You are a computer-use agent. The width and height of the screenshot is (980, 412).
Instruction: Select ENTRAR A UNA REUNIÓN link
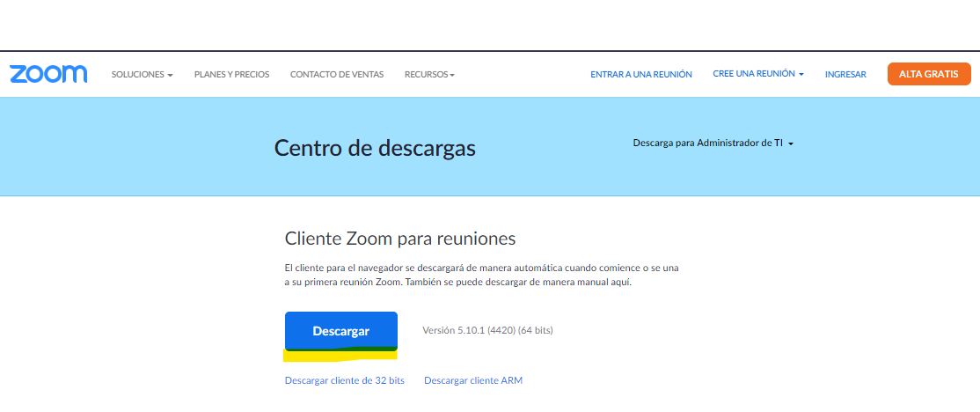coord(641,75)
